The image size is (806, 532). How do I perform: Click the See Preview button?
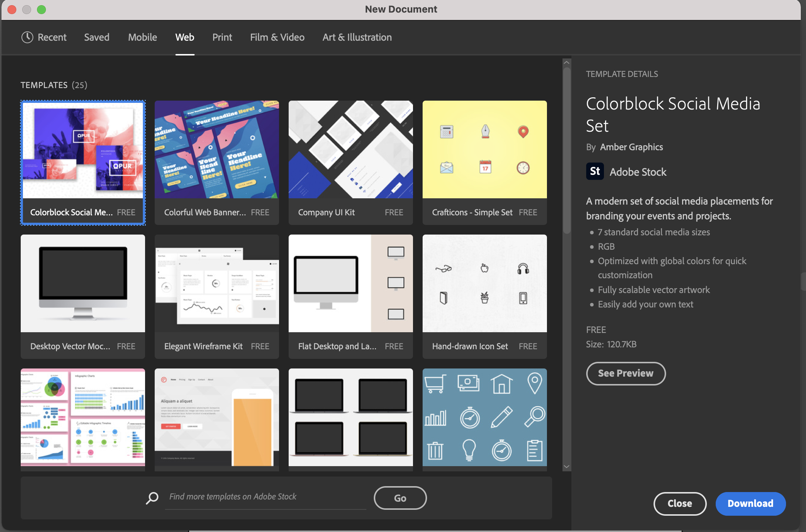(x=626, y=373)
